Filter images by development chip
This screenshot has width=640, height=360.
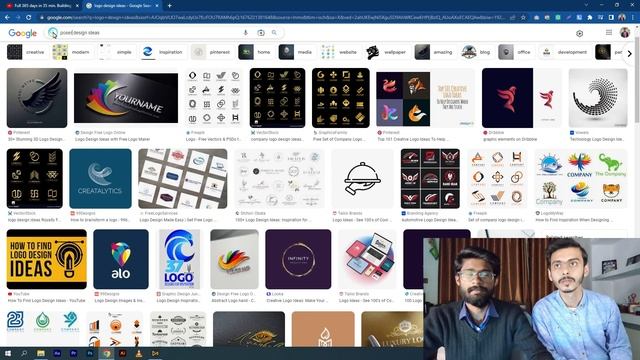563,52
